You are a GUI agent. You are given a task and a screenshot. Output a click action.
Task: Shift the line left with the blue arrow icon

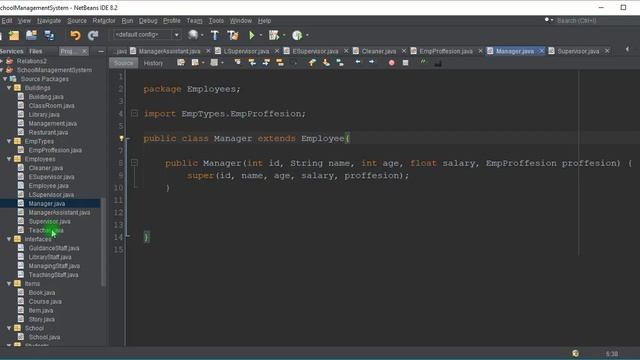click(x=358, y=62)
